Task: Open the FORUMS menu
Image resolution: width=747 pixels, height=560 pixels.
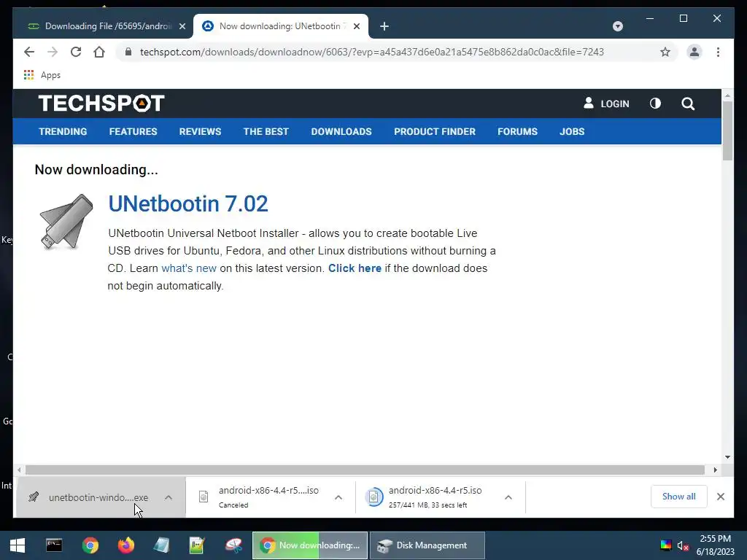Action: click(x=517, y=131)
